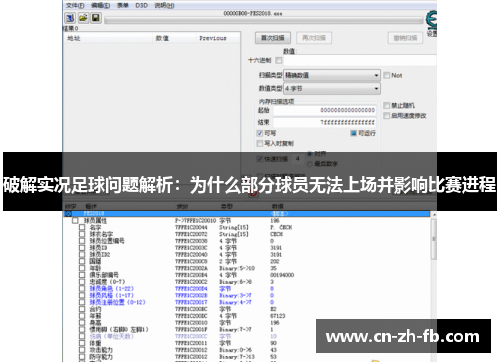Open the 说明(H) menu
Viewport: 500px width, 362px height.
click(x=164, y=5)
